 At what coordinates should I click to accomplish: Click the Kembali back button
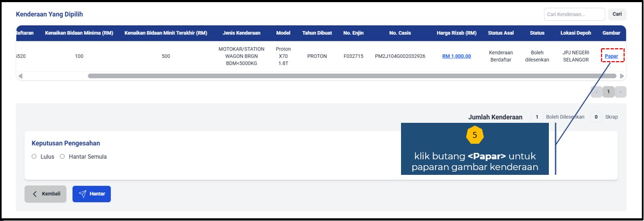click(45, 194)
